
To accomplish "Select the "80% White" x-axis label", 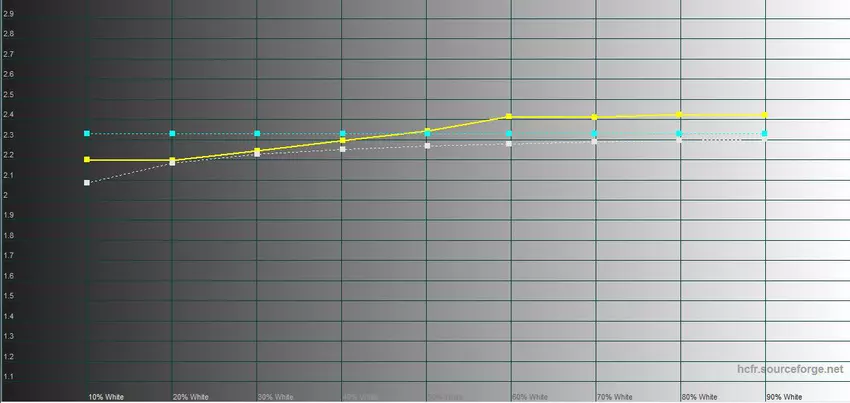I will click(x=699, y=396).
